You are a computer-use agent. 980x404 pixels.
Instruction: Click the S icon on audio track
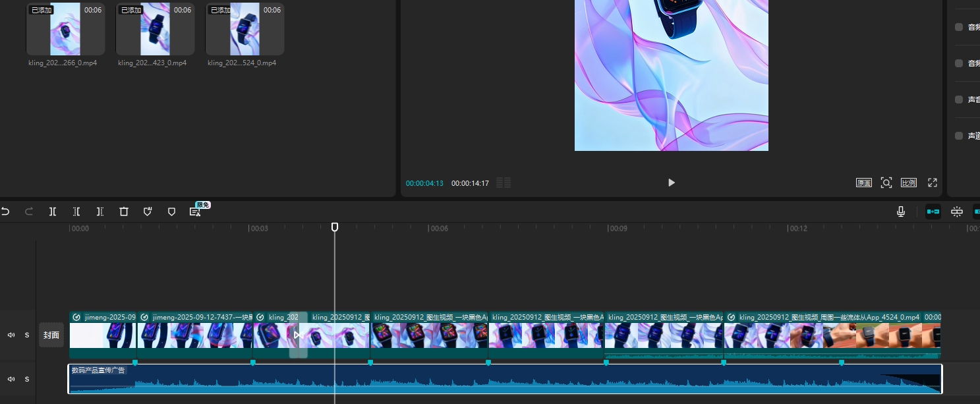coord(27,379)
